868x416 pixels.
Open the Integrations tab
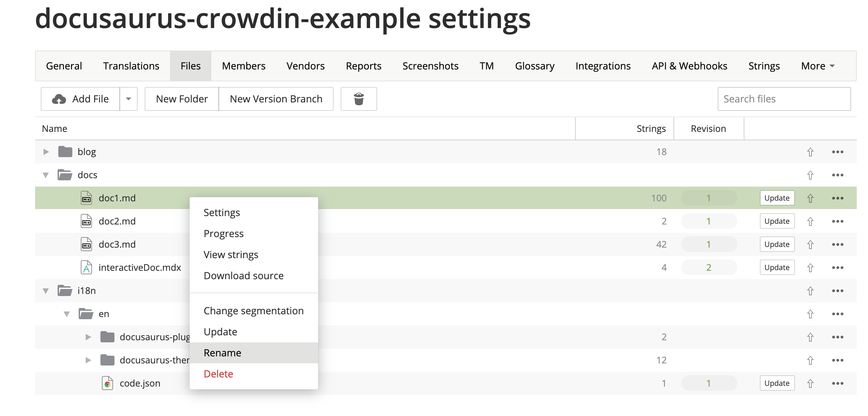click(603, 65)
